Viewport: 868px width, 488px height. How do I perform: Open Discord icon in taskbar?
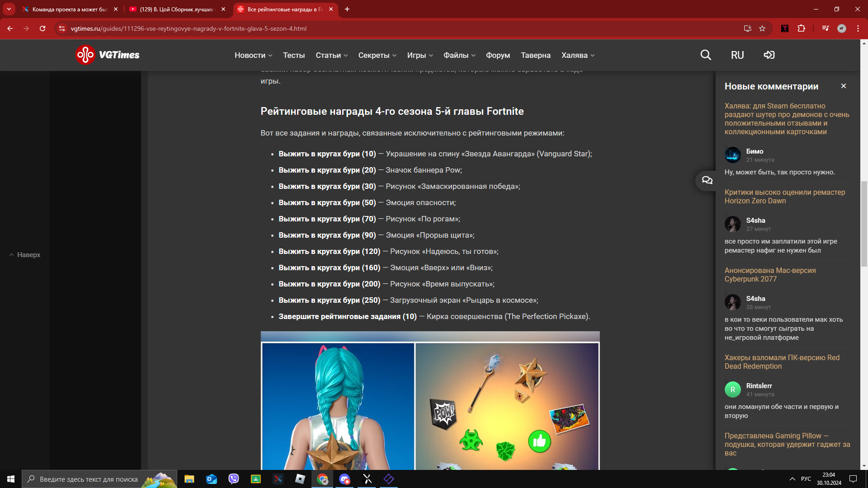(x=344, y=479)
